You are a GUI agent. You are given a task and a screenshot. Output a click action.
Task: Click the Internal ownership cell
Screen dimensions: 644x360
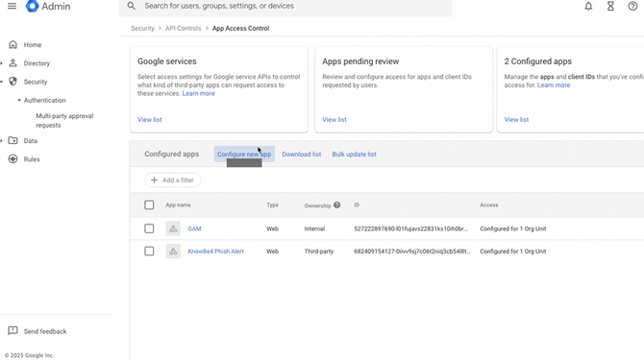314,228
